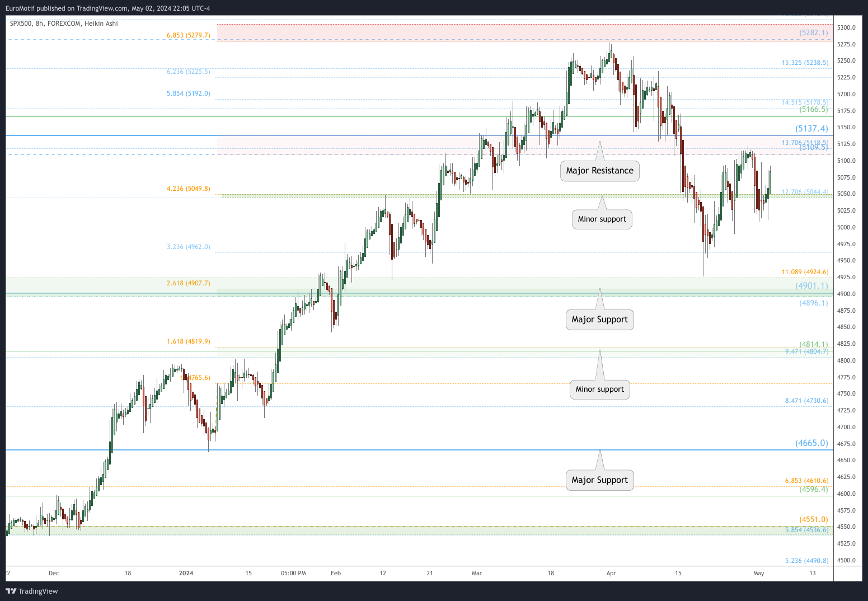The height and width of the screenshot is (601, 868).
Task: Select "Feb" on the time axis
Action: point(336,573)
